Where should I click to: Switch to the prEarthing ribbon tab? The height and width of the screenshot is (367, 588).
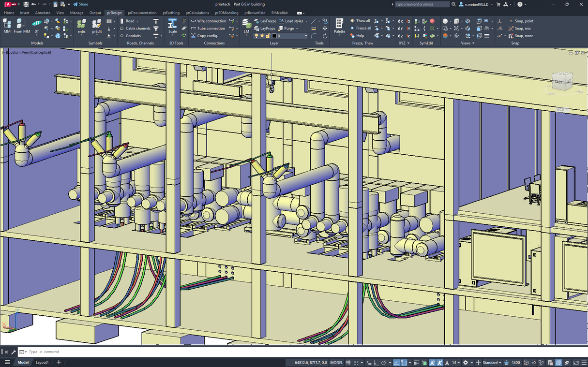(x=171, y=13)
